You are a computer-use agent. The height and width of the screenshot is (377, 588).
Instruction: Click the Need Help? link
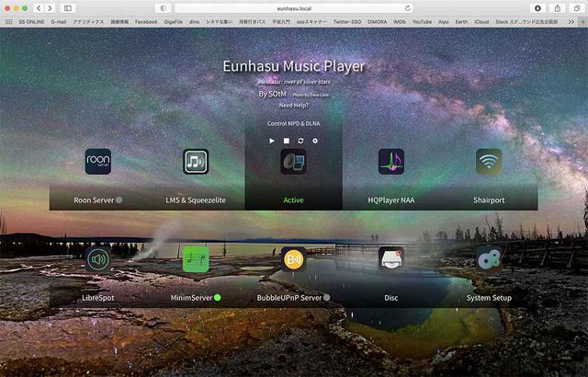click(x=294, y=106)
